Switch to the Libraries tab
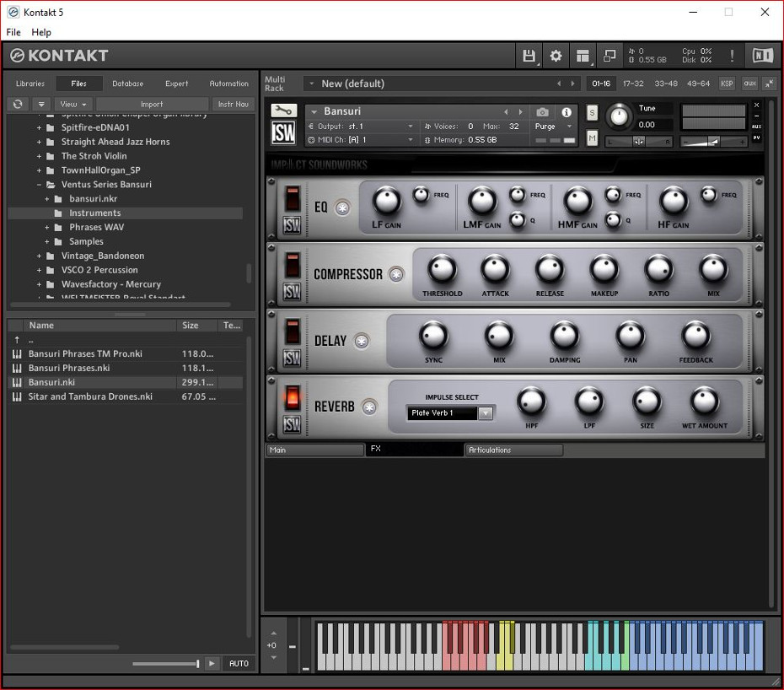The height and width of the screenshot is (690, 784). point(30,84)
